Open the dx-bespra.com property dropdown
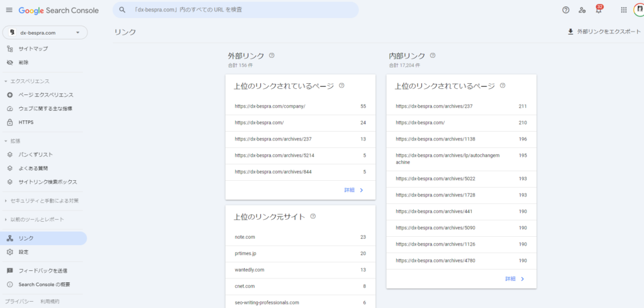Viewport: 644px width, 308px height. (x=45, y=33)
